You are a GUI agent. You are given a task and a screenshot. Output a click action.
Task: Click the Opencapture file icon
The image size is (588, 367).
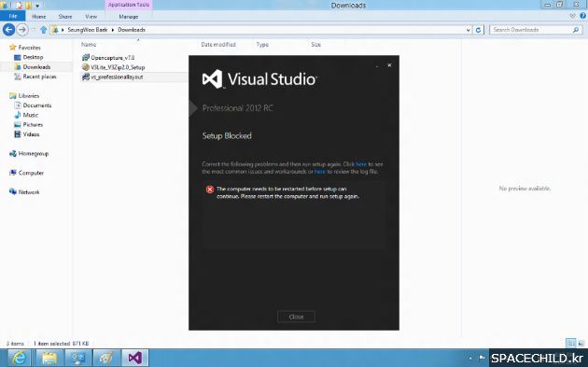(x=86, y=57)
